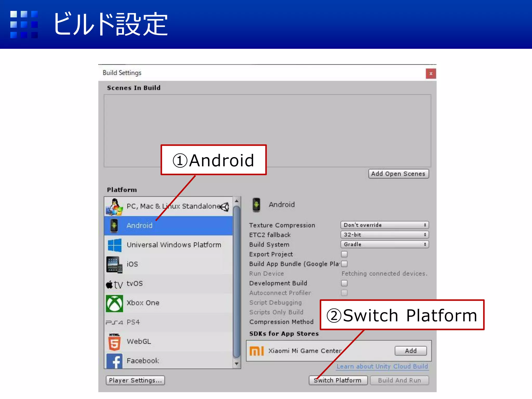
Task: Close the Build Settings window
Action: [x=431, y=74]
